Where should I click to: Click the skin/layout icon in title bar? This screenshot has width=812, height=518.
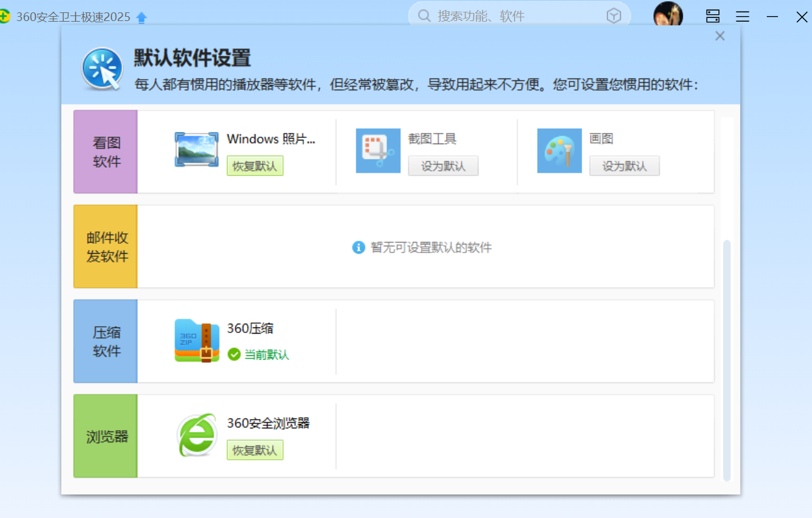[713, 17]
